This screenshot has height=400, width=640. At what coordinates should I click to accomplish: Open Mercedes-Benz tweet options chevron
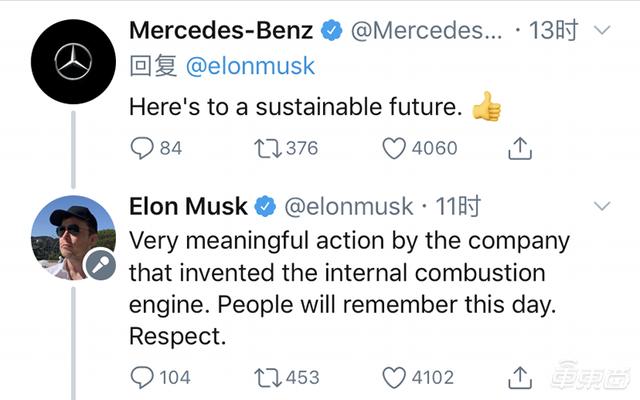tap(602, 31)
